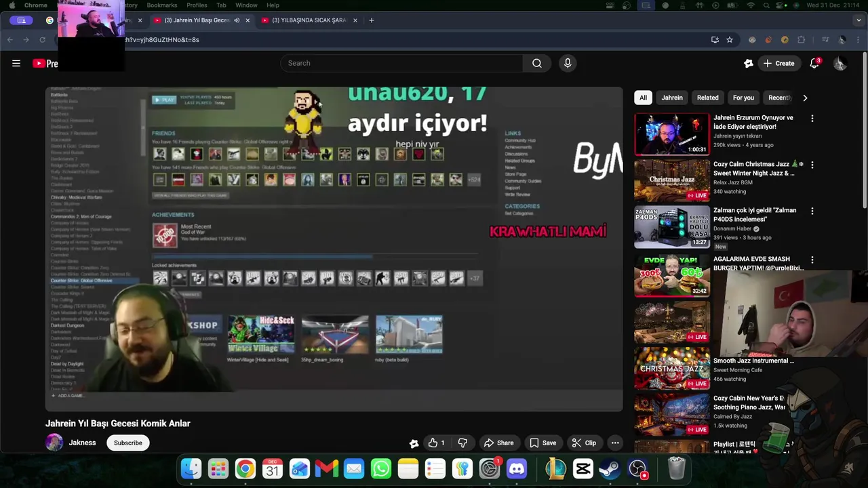Screen dimensions: 868x488
Task: Open Discord from the dock
Action: pos(517,468)
